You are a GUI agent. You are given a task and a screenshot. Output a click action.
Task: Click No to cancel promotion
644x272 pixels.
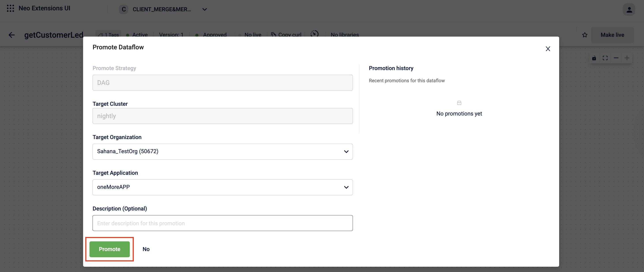[146, 249]
